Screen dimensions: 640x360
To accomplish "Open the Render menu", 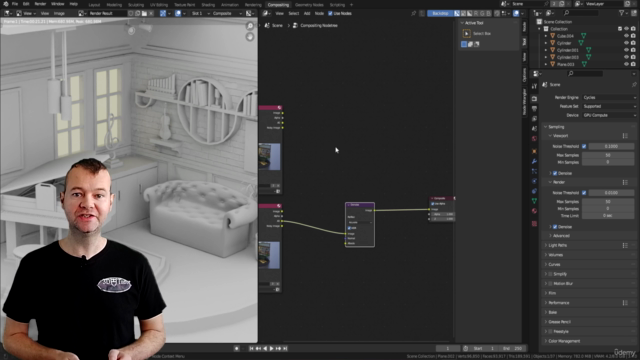I will (40, 4).
